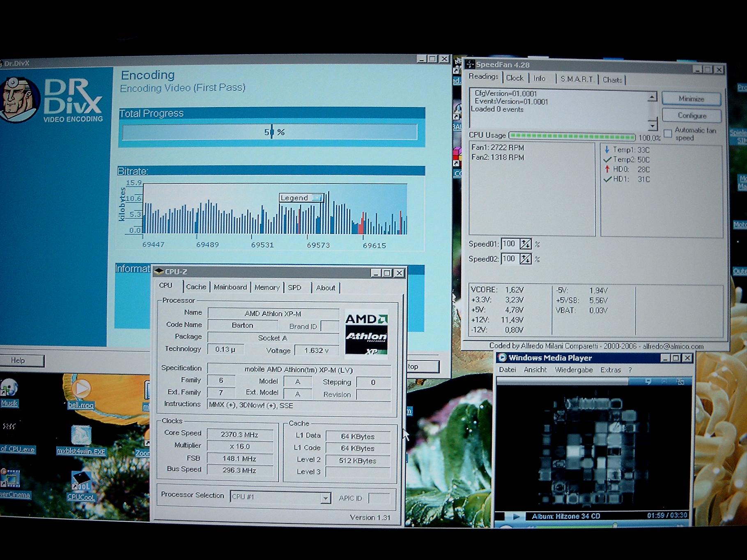Click play in Windows Media Player

coord(516,516)
